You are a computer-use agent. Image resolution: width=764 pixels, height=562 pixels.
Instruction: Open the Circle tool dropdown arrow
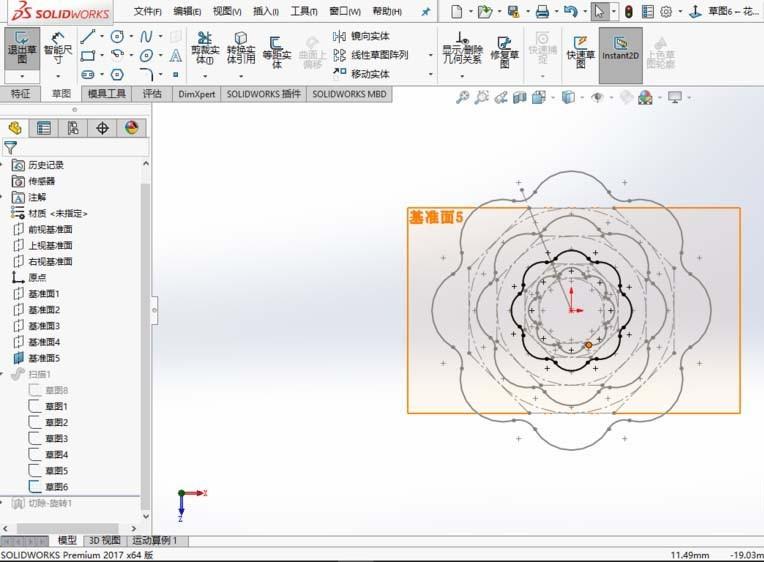tap(131, 36)
